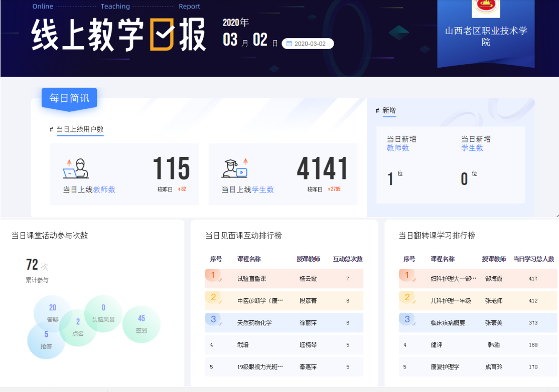Click the 当日上线用户数 section heading
The width and height of the screenshot is (559, 392).
pyautogui.click(x=80, y=129)
